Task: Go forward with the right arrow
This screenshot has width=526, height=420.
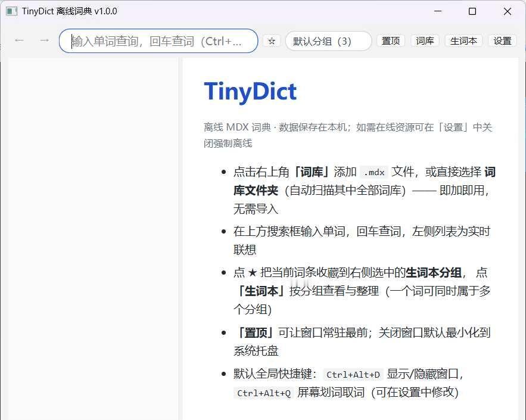Action: pyautogui.click(x=44, y=41)
